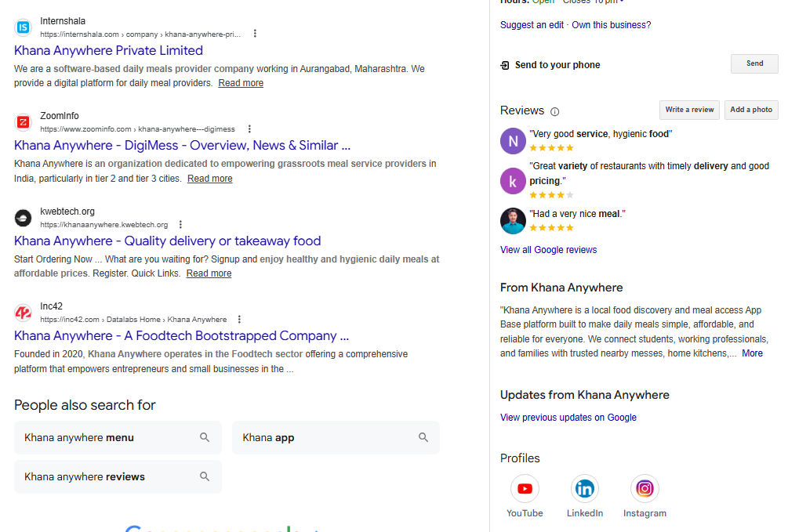The height and width of the screenshot is (532, 788).
Task: Click Own this business? link
Action: 611,25
